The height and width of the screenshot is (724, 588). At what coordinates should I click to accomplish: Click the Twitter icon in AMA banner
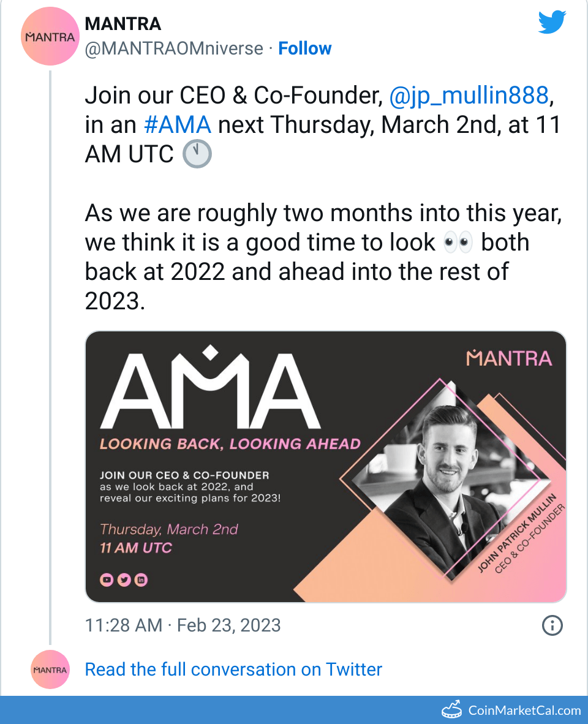point(124,579)
